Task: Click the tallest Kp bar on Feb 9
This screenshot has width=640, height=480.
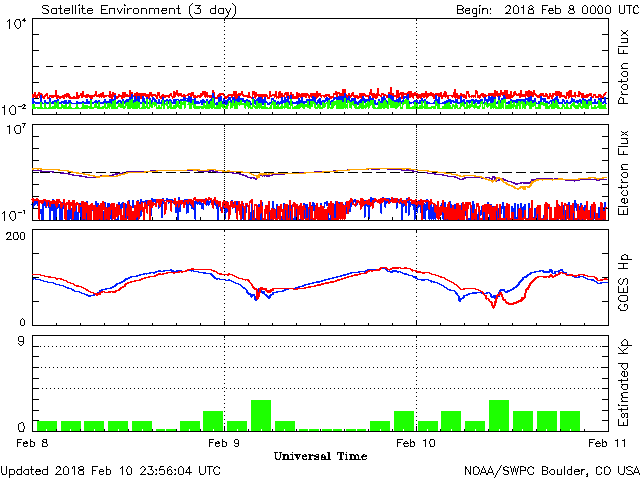Action: [x=261, y=416]
